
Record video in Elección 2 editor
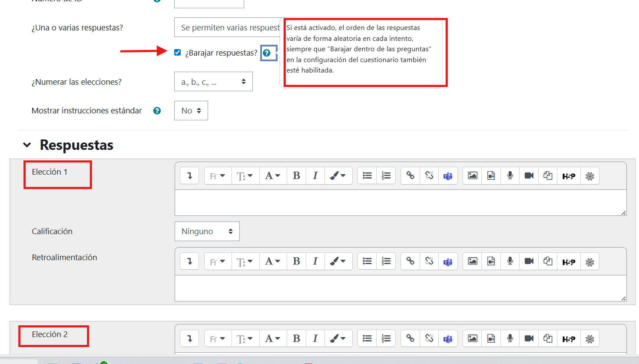pos(529,338)
